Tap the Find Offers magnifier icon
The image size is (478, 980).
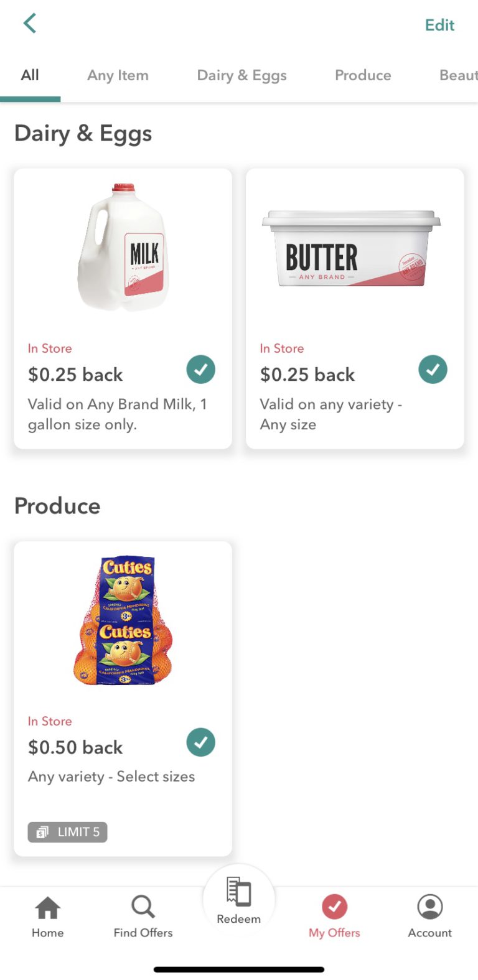[x=143, y=907]
